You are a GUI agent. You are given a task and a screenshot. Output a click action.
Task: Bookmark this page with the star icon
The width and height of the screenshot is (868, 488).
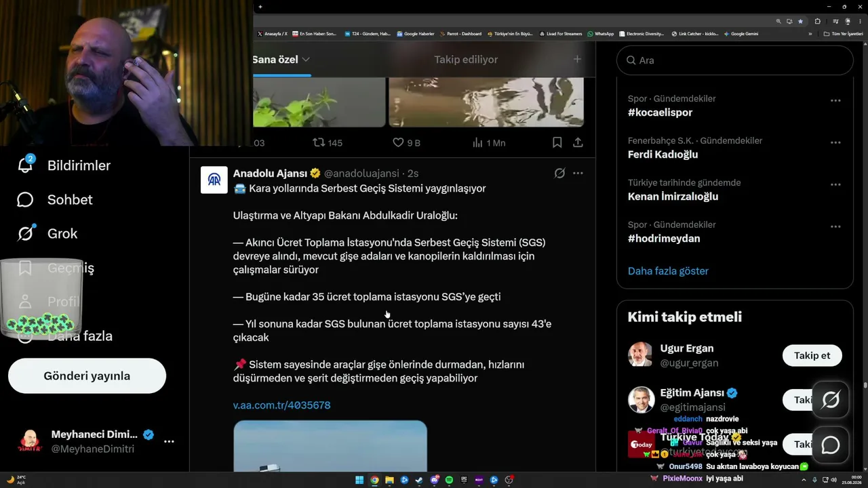click(x=800, y=21)
